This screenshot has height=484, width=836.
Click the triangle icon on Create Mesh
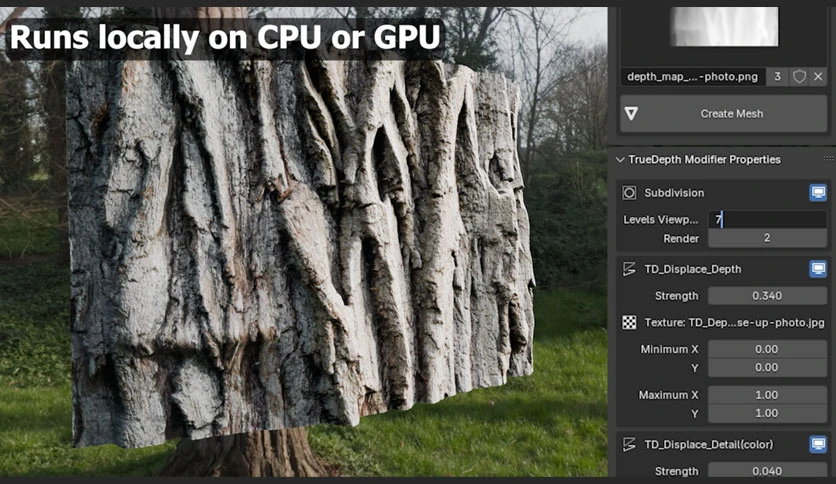click(x=631, y=114)
